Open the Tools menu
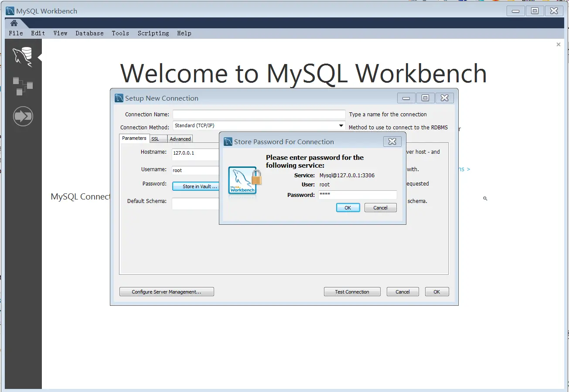Viewport: 569px width, 392px height. (120, 33)
